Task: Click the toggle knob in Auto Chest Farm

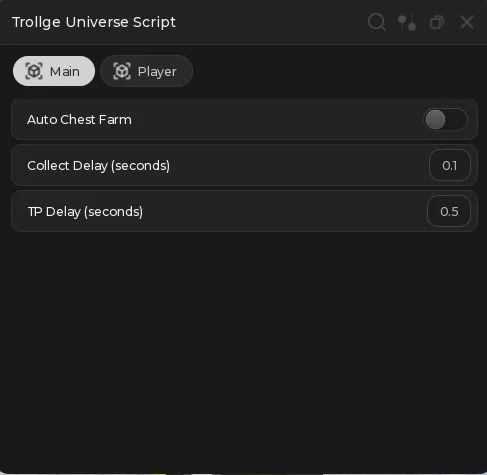Action: pyautogui.click(x=435, y=119)
